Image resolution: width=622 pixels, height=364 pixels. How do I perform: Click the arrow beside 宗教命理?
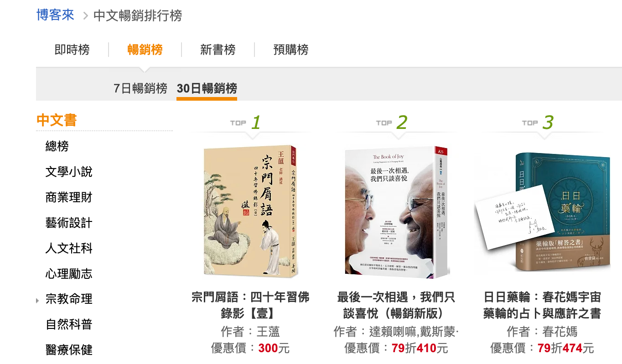37,300
